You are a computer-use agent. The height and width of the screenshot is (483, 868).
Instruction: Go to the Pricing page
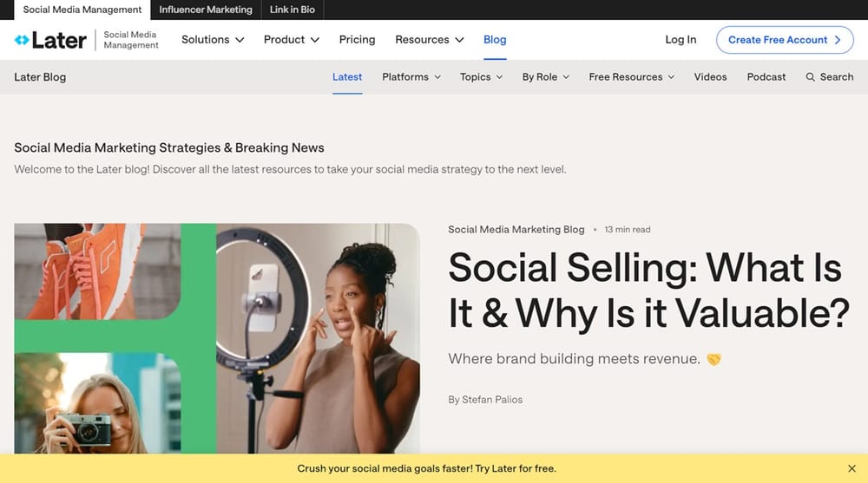tap(357, 40)
